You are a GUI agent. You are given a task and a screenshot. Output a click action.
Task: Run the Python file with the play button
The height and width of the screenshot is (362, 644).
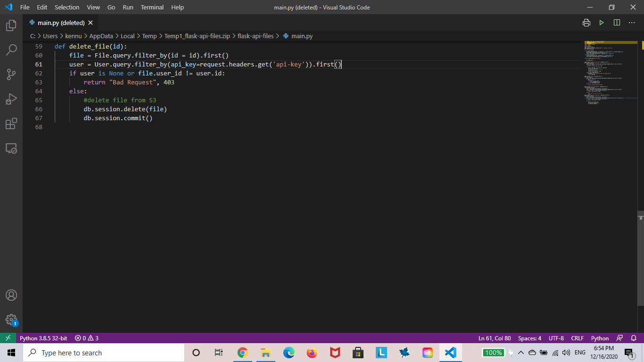[601, 22]
